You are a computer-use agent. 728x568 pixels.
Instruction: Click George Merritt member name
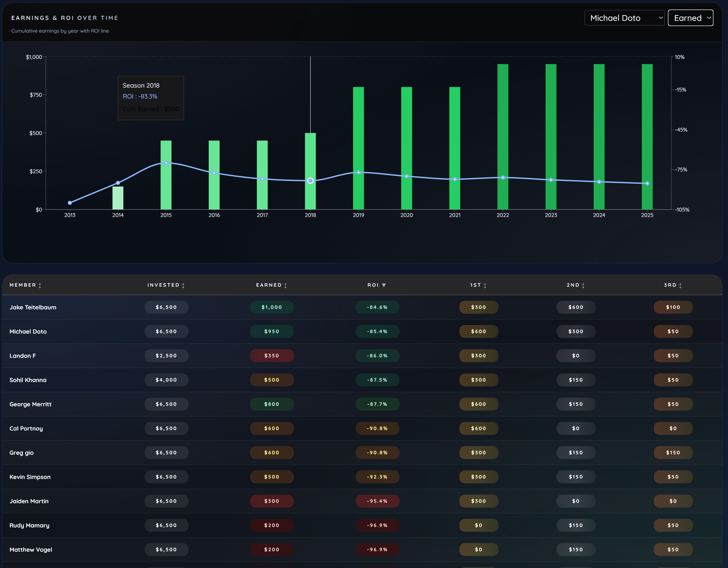coord(30,404)
